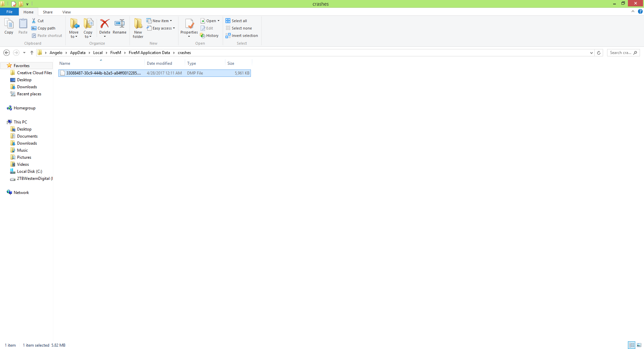Delete the file with red X icon
Viewport: 644px width, 349px height.
click(105, 24)
